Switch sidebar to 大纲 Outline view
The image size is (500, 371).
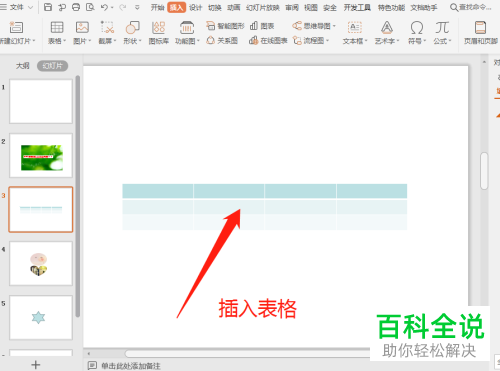22,66
